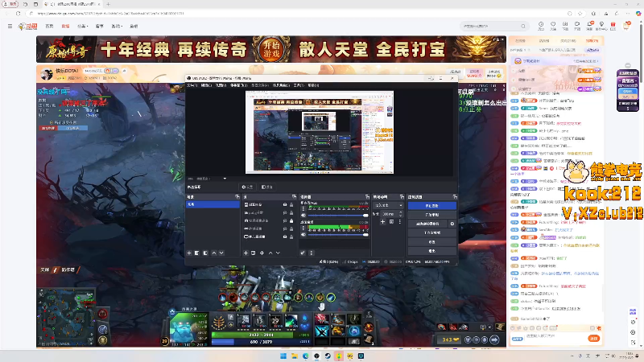The height and width of the screenshot is (362, 644).
Task: Open the OBS Help menu
Action: click(x=313, y=85)
